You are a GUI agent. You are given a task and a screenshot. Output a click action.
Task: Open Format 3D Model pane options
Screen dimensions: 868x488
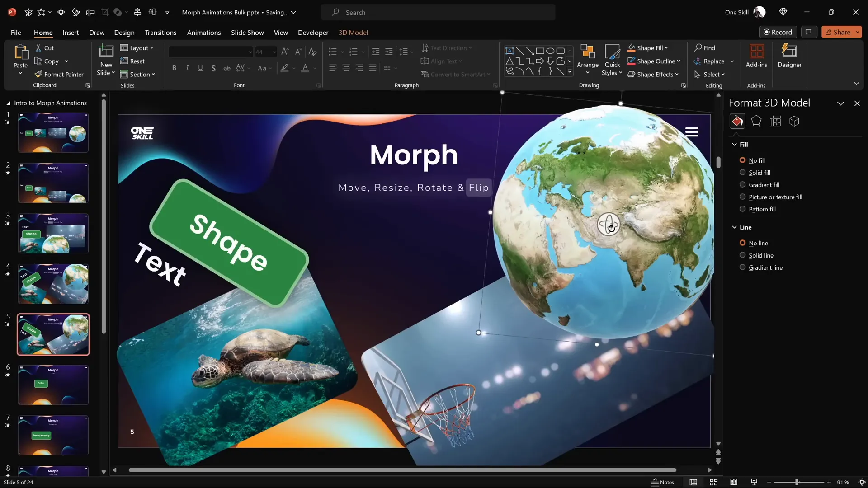pyautogui.click(x=840, y=103)
